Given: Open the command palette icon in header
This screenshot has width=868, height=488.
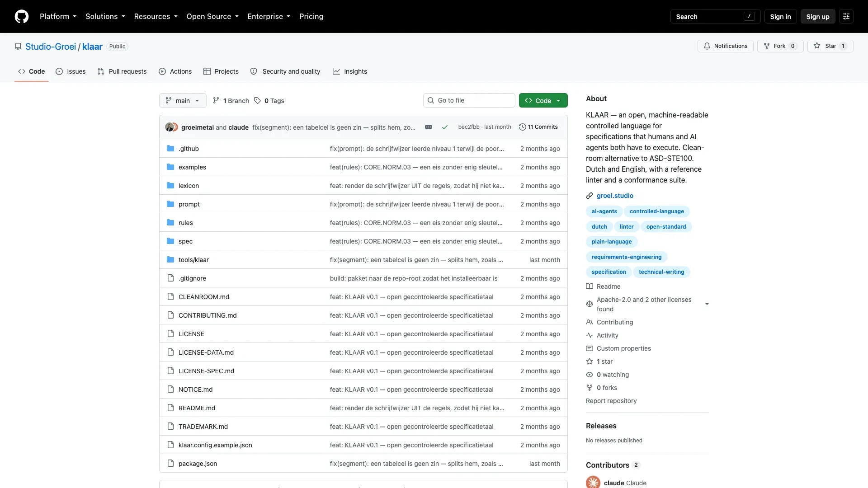Looking at the screenshot, I should pos(846,16).
